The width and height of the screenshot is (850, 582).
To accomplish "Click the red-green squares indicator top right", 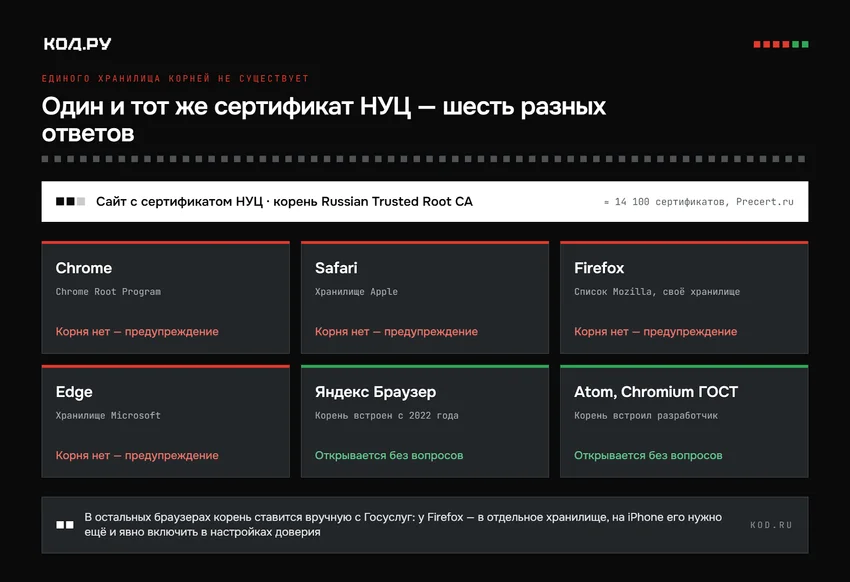I will 781,44.
